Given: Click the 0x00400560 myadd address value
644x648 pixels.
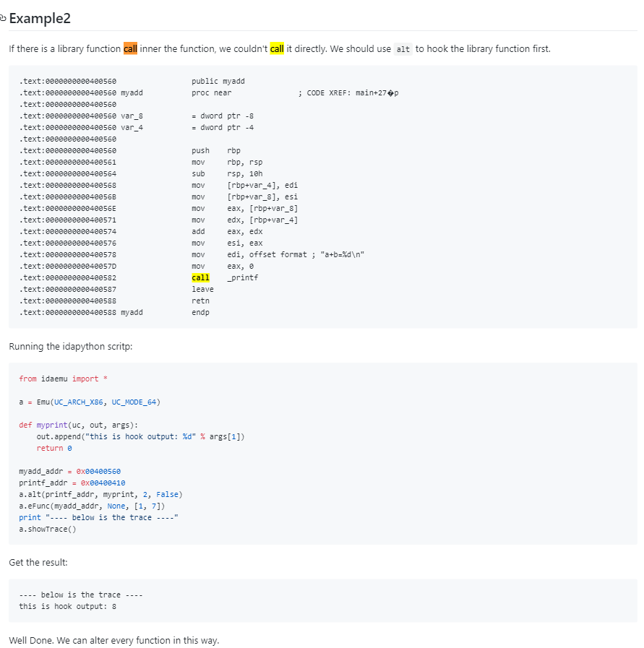Looking at the screenshot, I should tap(95, 471).
